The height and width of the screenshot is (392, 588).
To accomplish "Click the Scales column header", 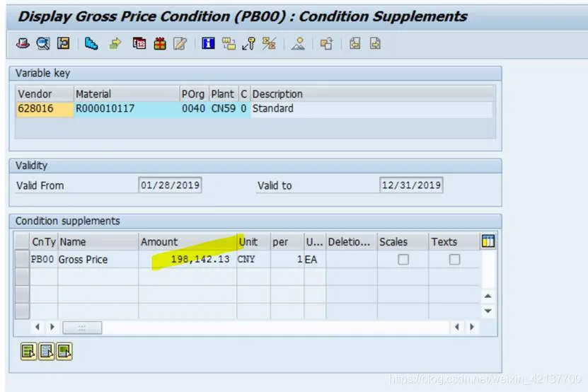I will 403,242.
